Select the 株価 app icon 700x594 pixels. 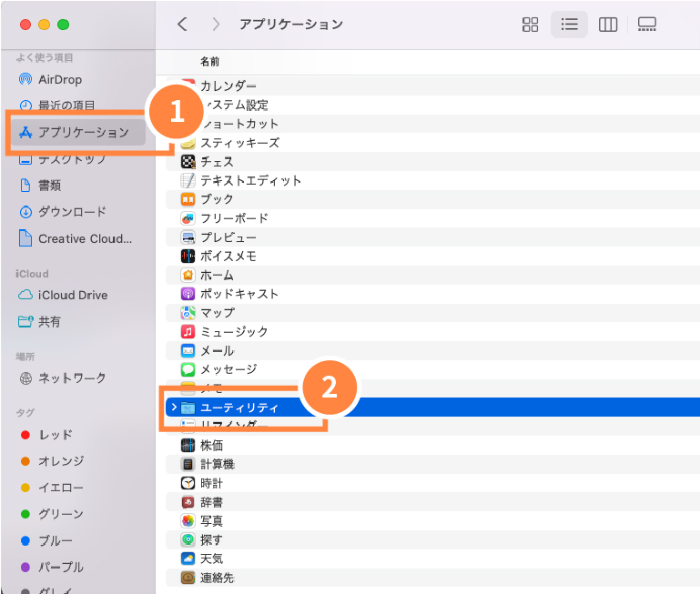point(188,445)
